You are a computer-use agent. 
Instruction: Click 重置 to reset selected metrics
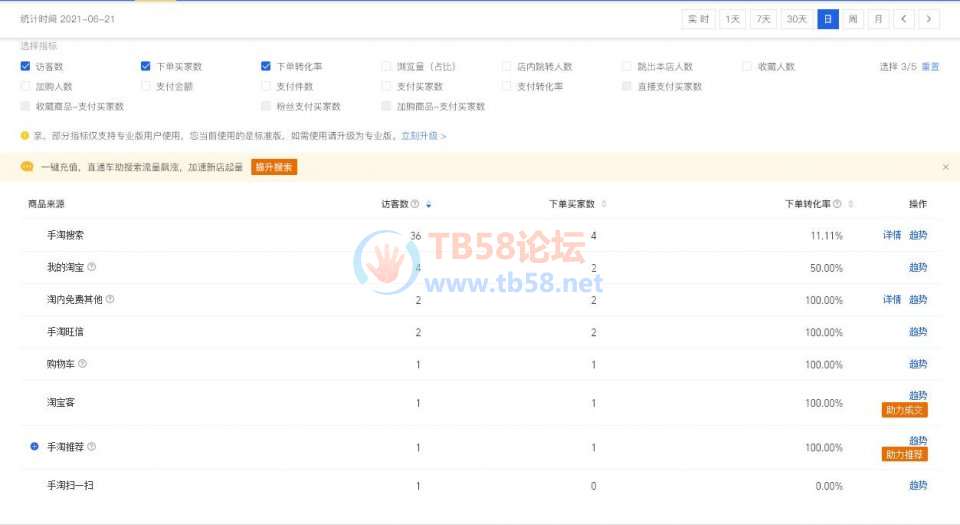point(930,67)
